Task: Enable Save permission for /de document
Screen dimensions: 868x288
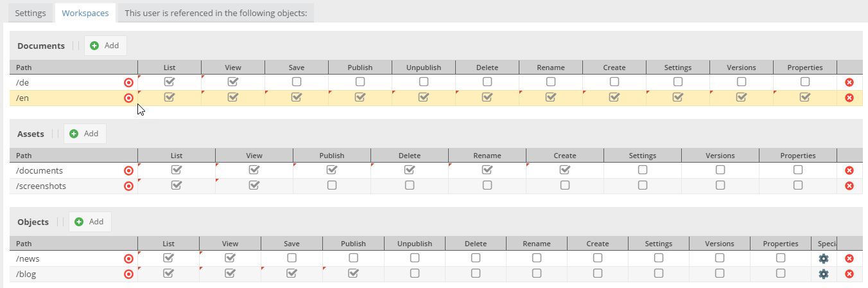Action: tap(297, 82)
